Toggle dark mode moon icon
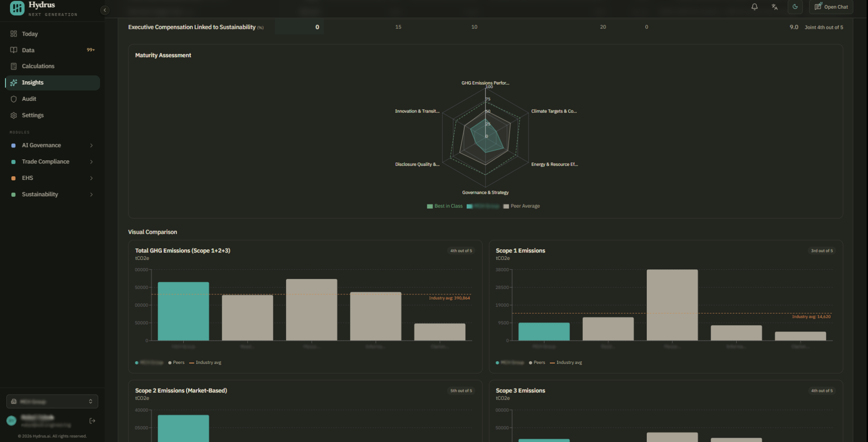The image size is (868, 442). tap(795, 7)
